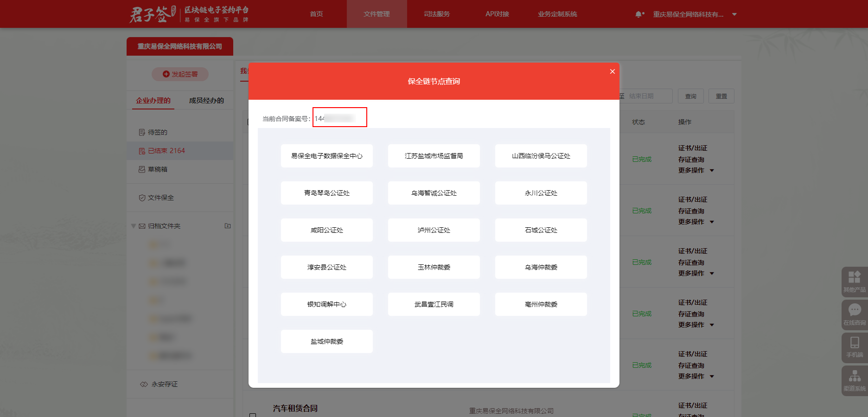The image size is (868, 417).
Task: Open the 其他产品 floating panel icon
Action: 854,281
